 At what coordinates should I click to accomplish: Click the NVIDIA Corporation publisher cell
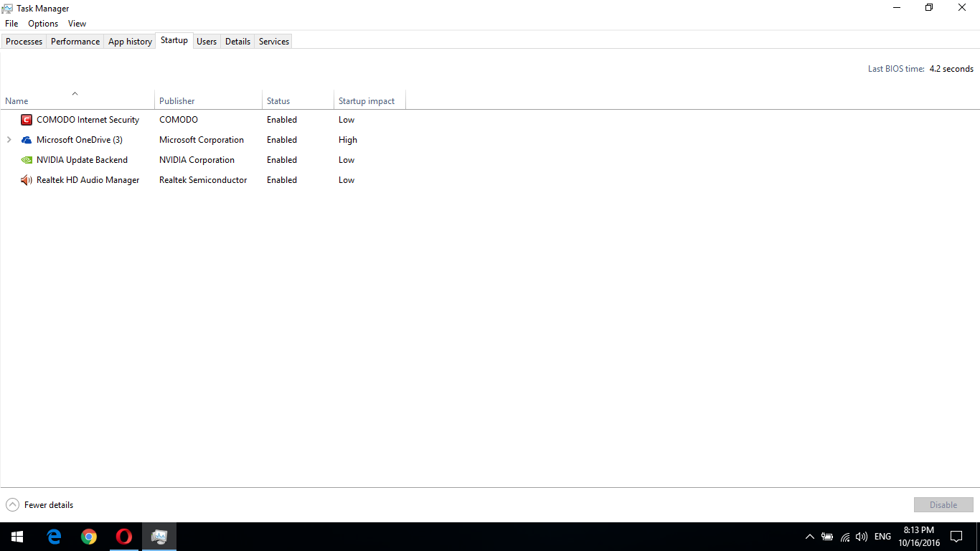[197, 160]
